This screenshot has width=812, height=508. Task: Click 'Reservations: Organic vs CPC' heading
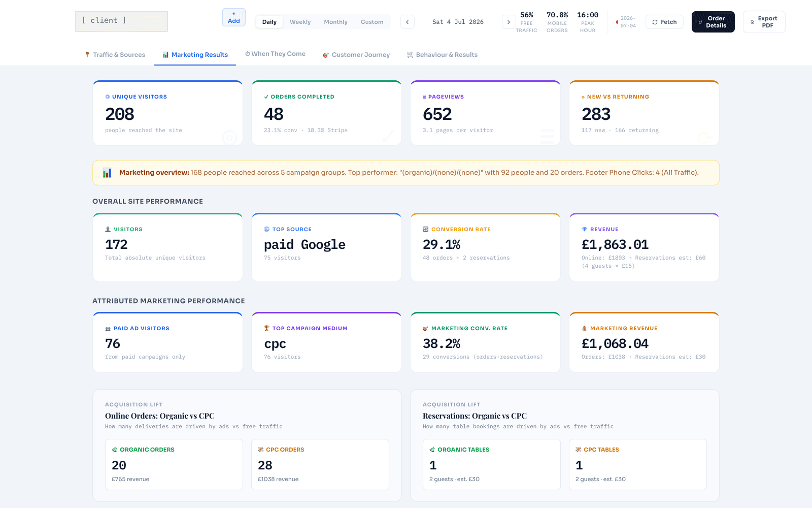click(475, 416)
